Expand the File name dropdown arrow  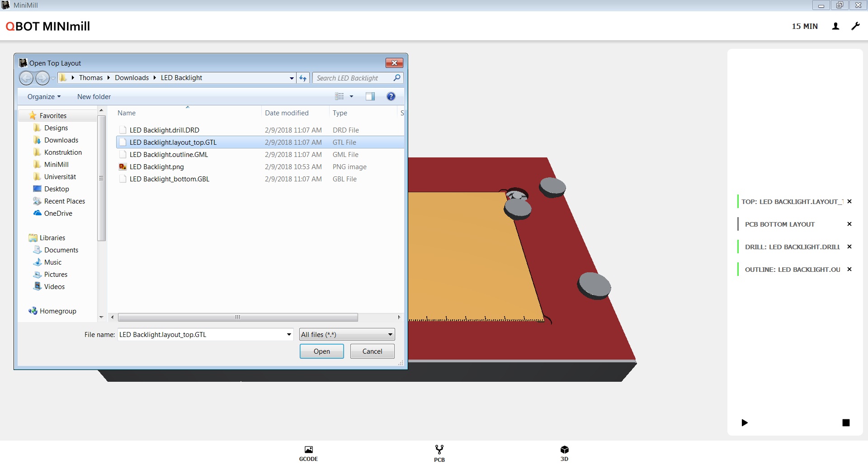(x=289, y=335)
